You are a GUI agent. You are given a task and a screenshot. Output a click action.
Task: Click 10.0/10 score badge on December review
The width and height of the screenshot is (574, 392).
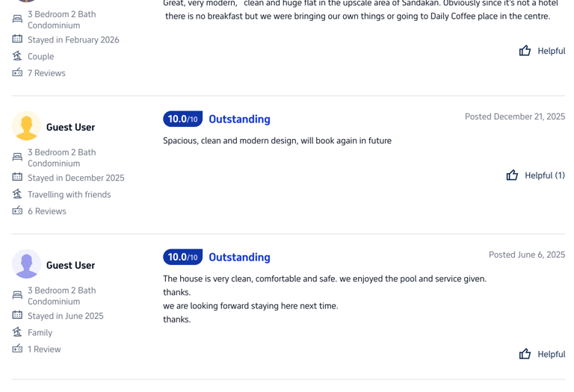[182, 119]
